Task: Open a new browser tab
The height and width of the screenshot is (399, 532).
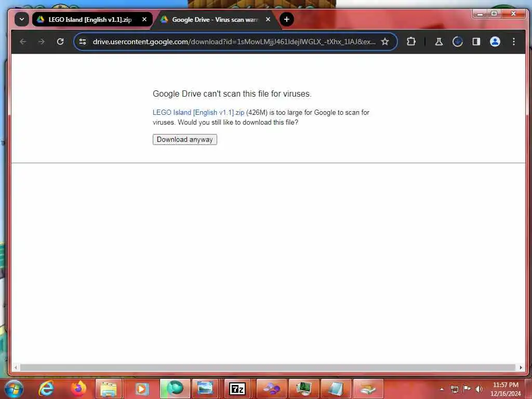Action: click(287, 19)
